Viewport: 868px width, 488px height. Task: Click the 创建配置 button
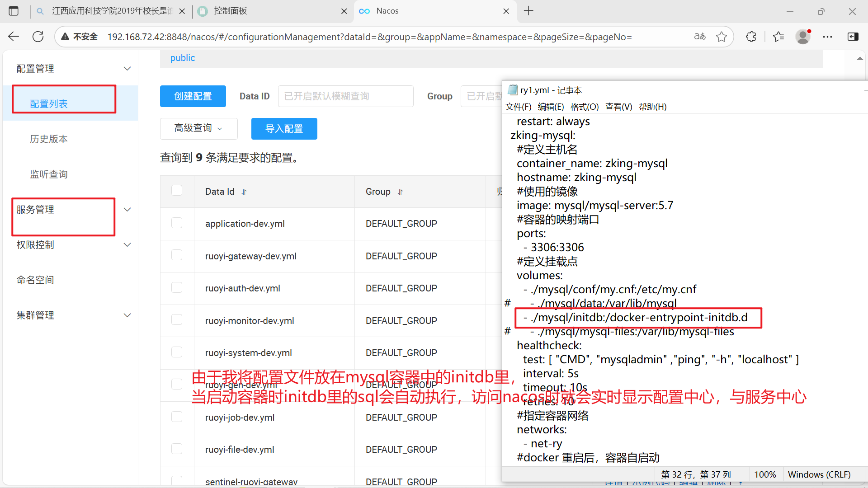click(193, 96)
